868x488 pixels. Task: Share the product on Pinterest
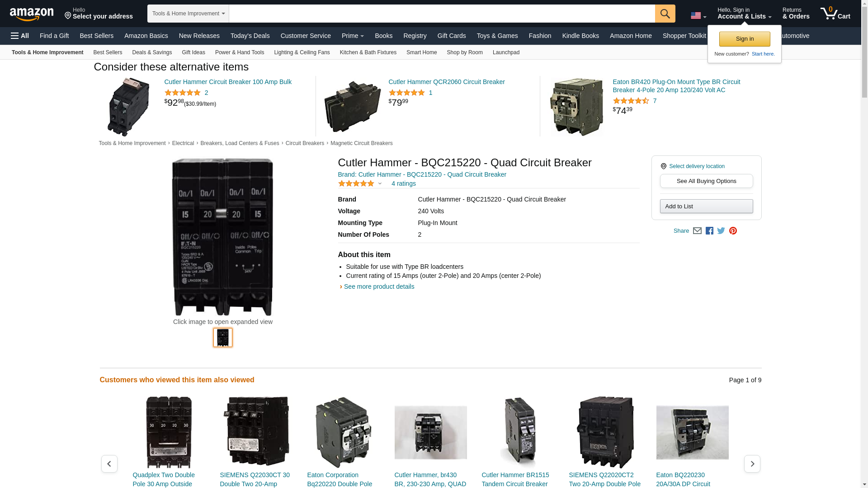pos(733,231)
